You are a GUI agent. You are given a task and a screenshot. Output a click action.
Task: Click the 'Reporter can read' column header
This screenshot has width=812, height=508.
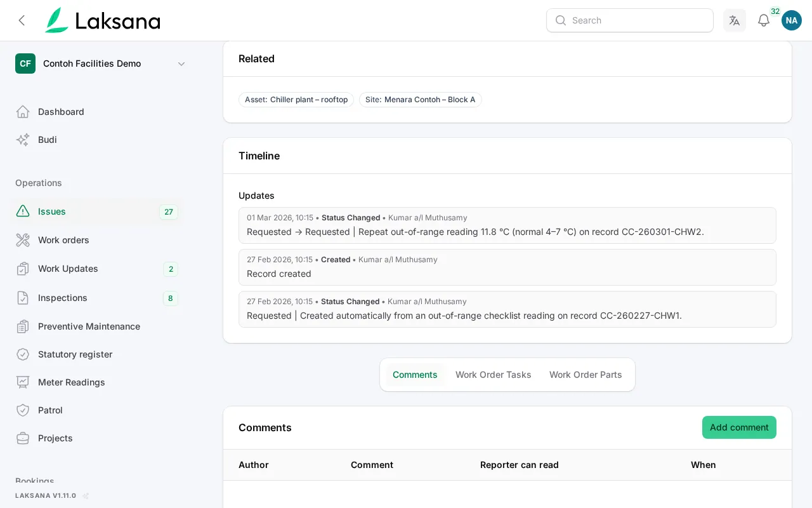(520, 465)
